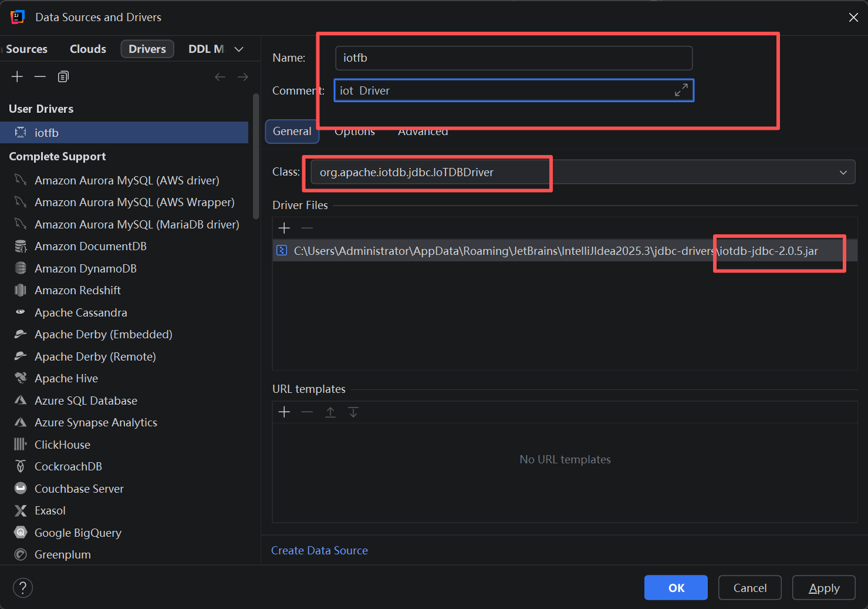Add a URL template with plus icon
868x609 pixels.
pyautogui.click(x=284, y=412)
